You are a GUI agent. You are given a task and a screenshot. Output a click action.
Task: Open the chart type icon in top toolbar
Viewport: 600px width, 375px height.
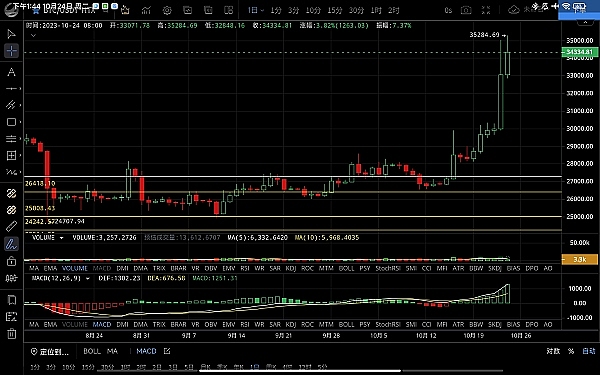[146, 10]
